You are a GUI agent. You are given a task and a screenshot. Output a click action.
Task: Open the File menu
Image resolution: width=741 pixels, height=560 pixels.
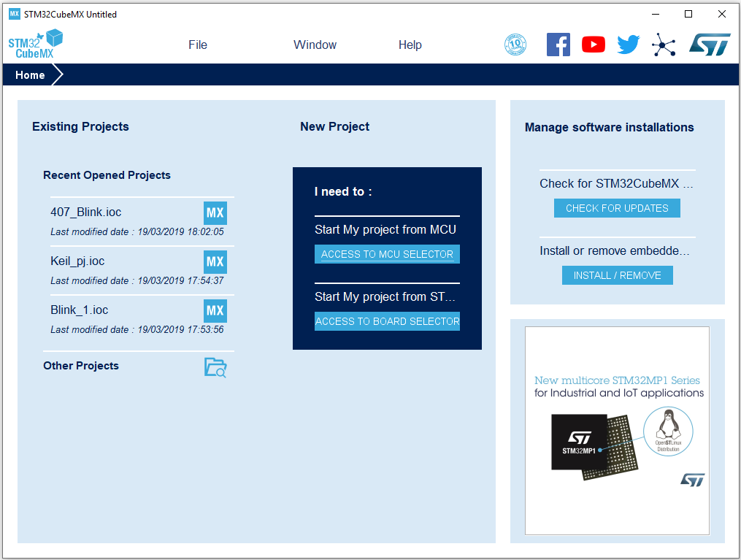tap(198, 45)
